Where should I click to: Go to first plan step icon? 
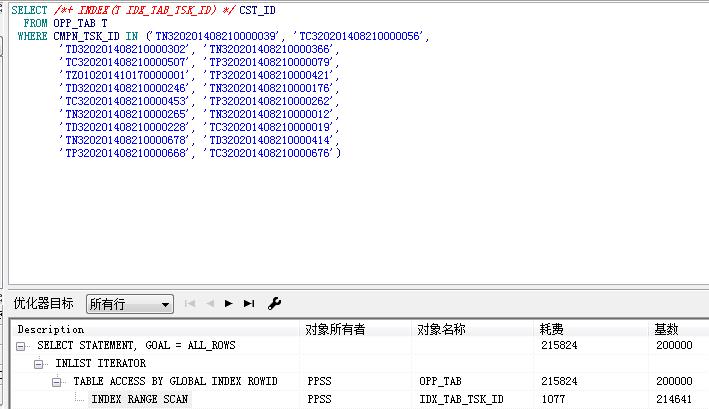point(190,303)
